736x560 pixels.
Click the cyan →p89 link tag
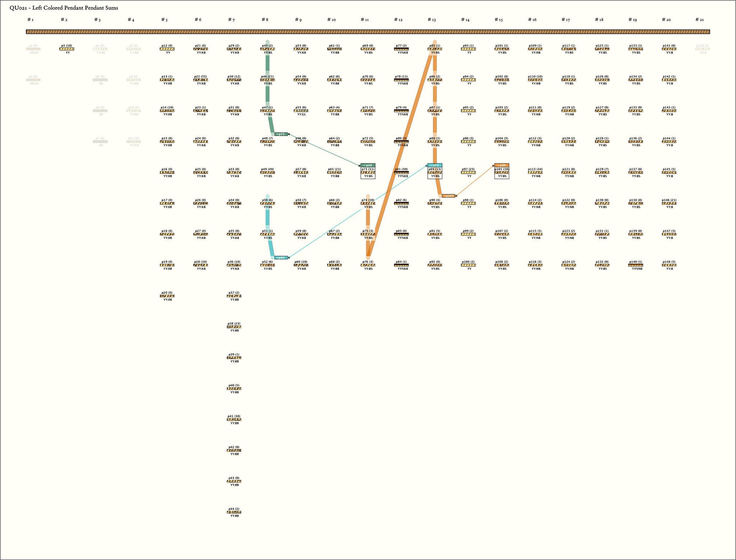point(281,258)
